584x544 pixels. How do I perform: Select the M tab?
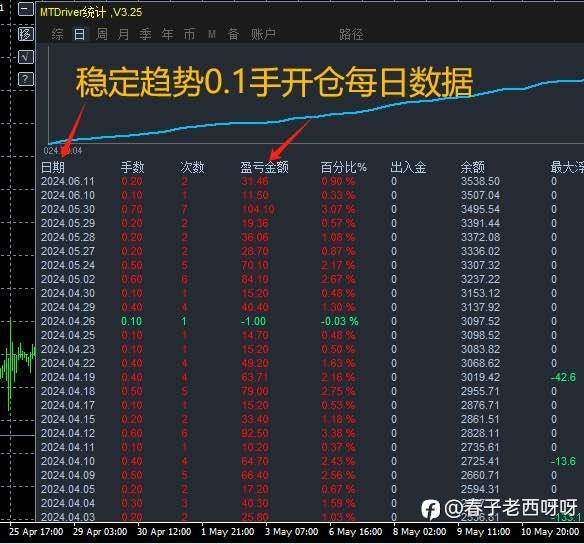pyautogui.click(x=212, y=34)
